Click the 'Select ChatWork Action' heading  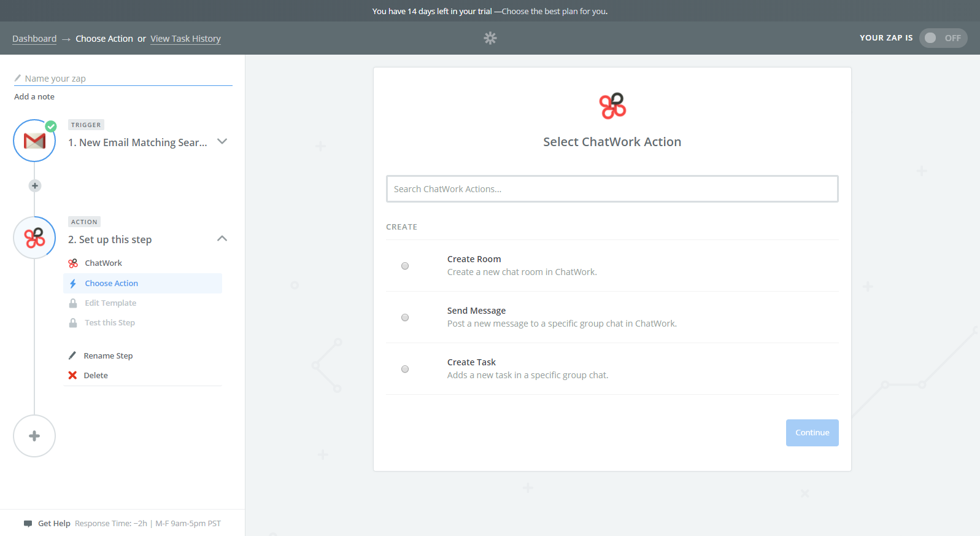pos(612,142)
